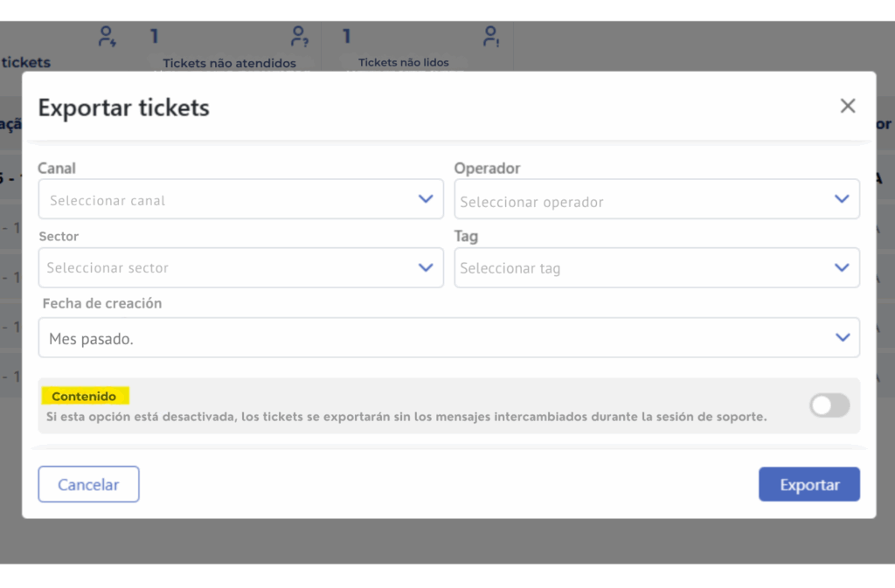Click the user question-mark icon
This screenshot has width=895, height=588.
click(x=299, y=37)
